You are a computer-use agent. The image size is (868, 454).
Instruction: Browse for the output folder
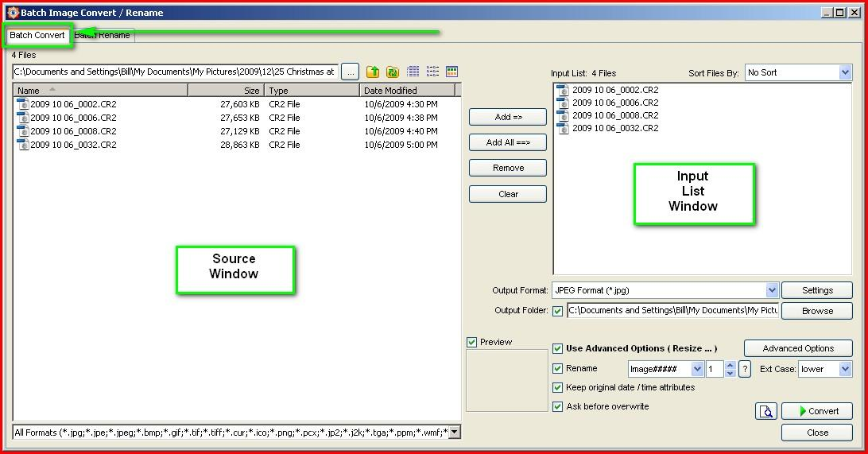[817, 311]
